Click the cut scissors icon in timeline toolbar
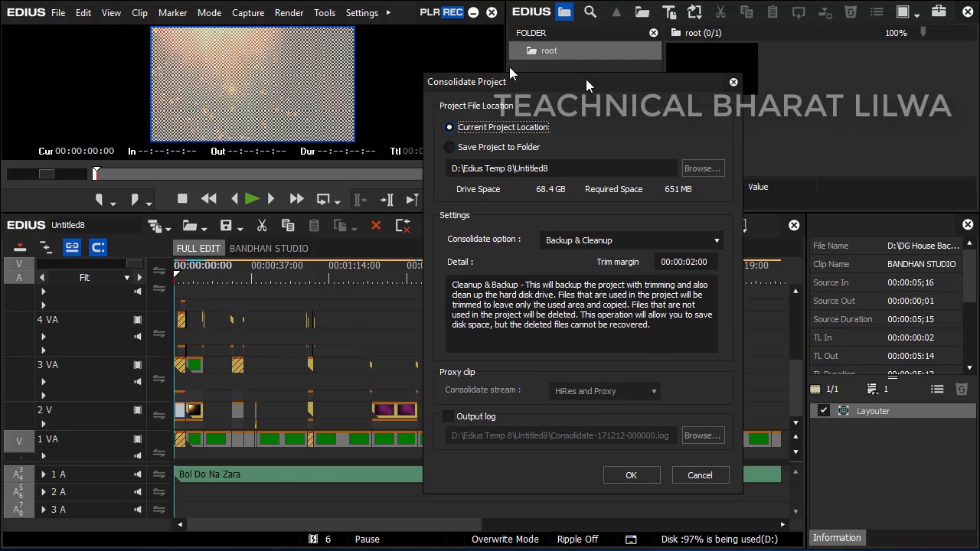Screen dimensions: 980x551 [262, 226]
